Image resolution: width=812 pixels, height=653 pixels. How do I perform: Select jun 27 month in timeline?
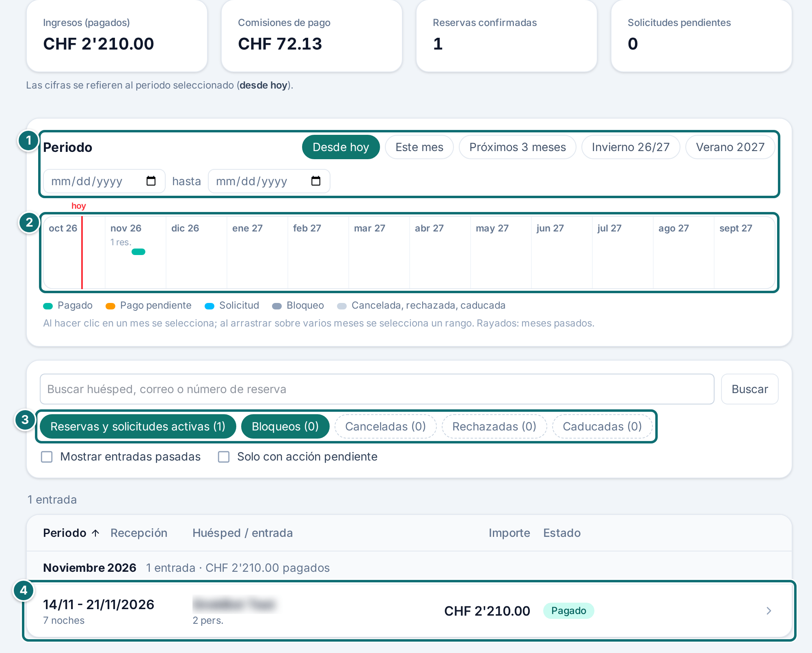coord(562,253)
